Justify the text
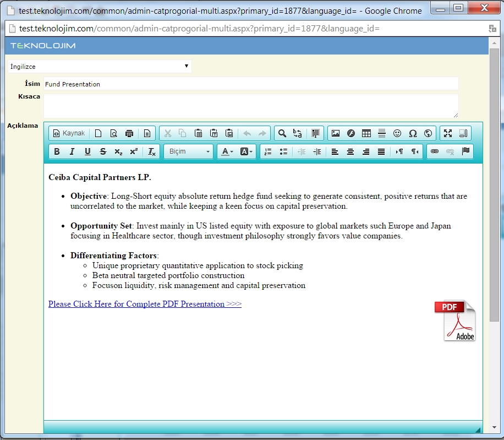504x440 pixels. 381,151
